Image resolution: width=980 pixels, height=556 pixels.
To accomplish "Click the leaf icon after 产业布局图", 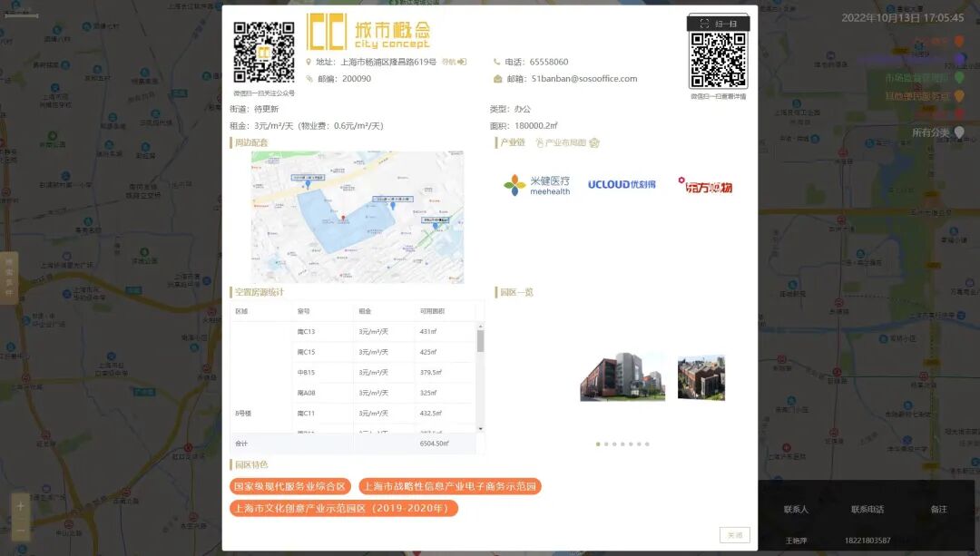I will point(594,143).
